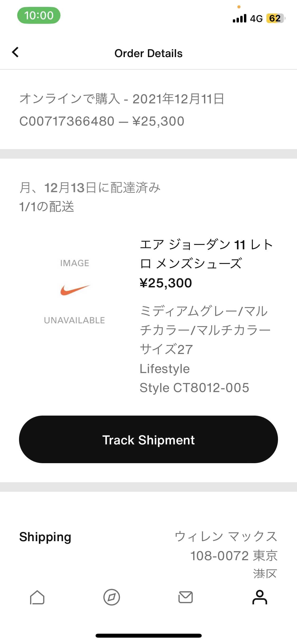This screenshot has width=297, height=644.
Task: Tap the Style CT8012-005 text
Action: (194, 388)
